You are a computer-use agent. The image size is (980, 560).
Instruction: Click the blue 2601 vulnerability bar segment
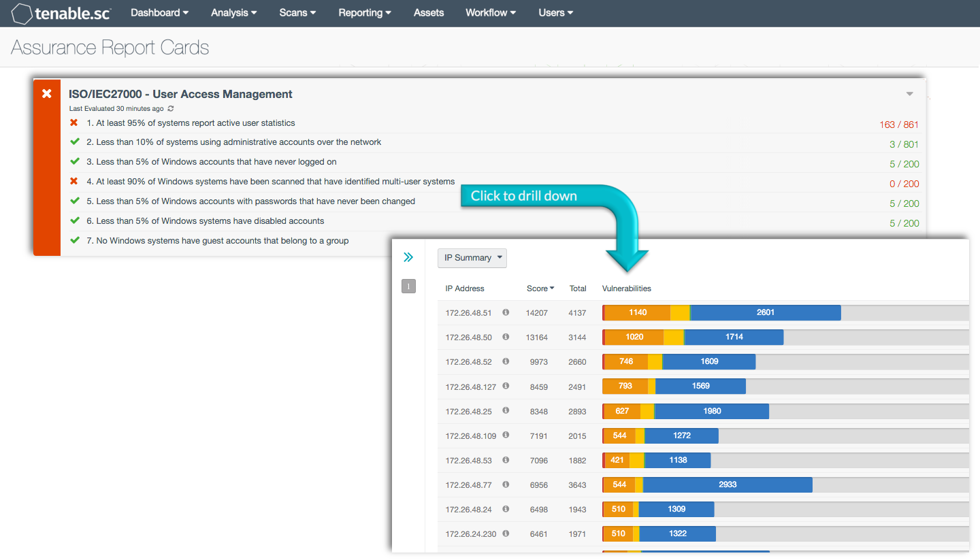click(766, 312)
